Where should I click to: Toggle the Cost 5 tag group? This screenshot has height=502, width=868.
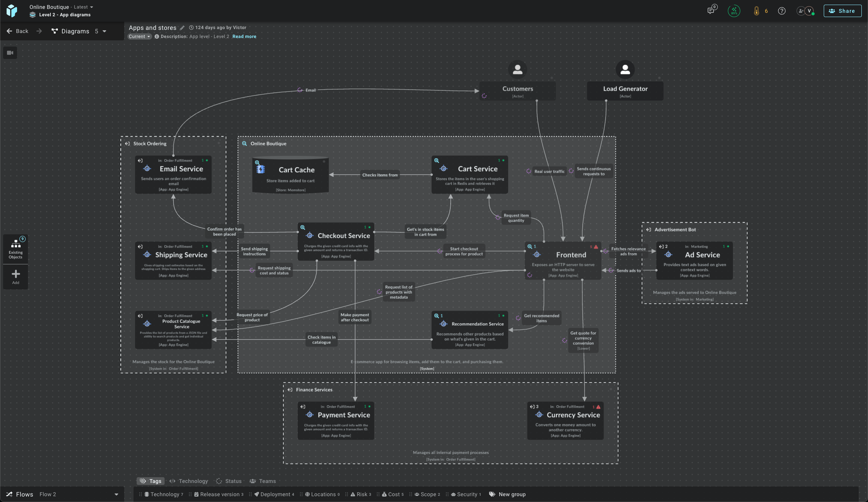392,494
